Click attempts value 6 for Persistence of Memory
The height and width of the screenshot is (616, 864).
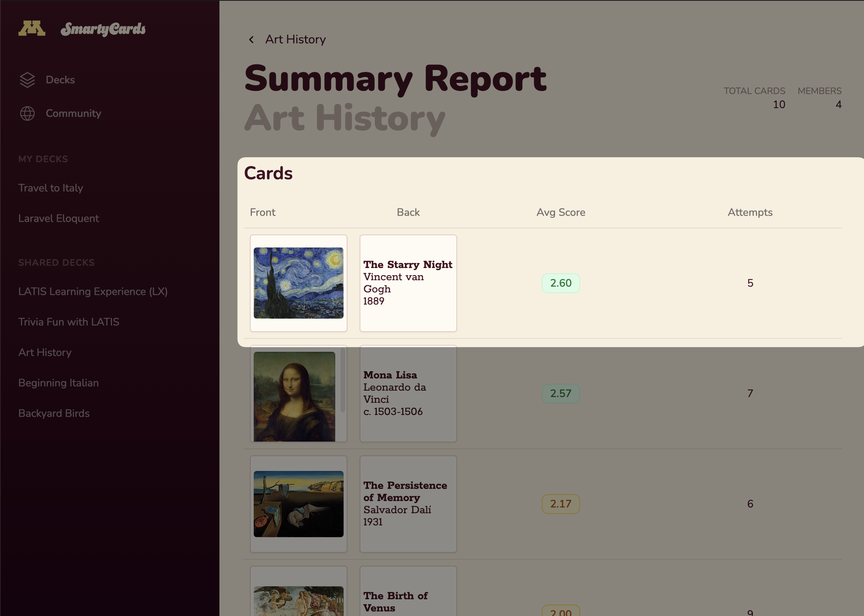(750, 504)
